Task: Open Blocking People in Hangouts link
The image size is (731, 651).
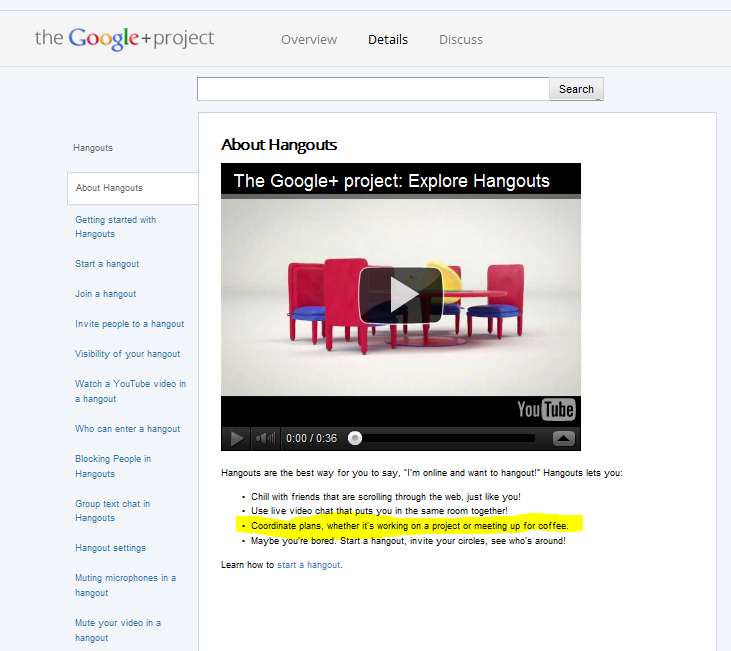Action: pos(113,466)
